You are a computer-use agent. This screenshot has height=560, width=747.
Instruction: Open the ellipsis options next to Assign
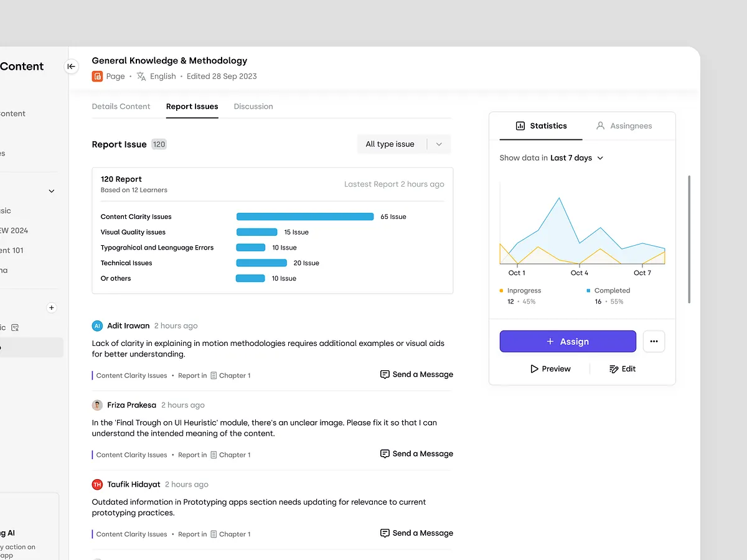tap(654, 341)
